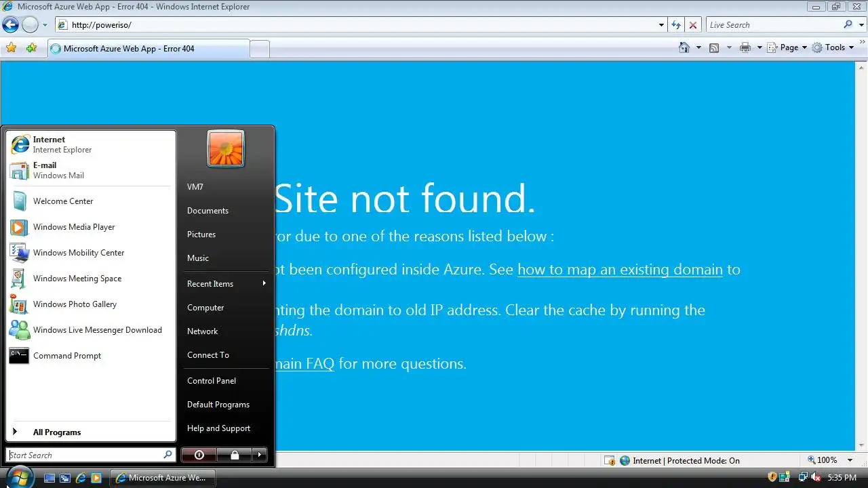Click the muted volume tray icon
This screenshot has width=868, height=488.
816,478
